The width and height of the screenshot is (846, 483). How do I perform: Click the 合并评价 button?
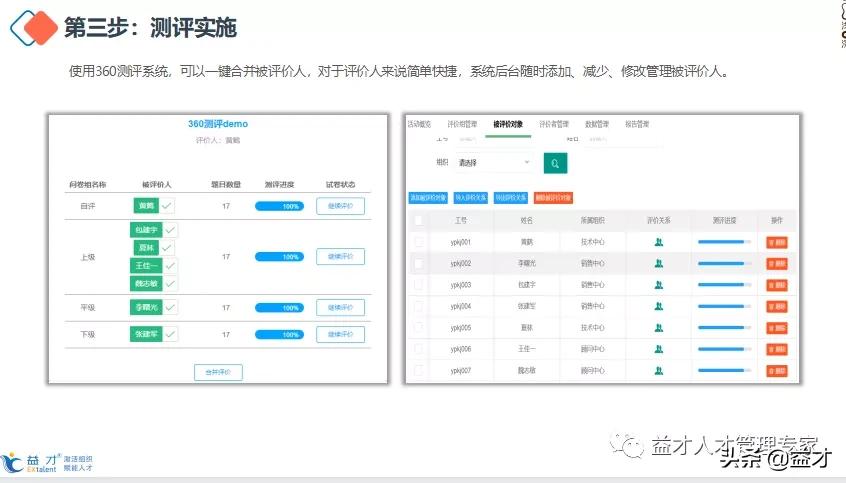click(218, 372)
